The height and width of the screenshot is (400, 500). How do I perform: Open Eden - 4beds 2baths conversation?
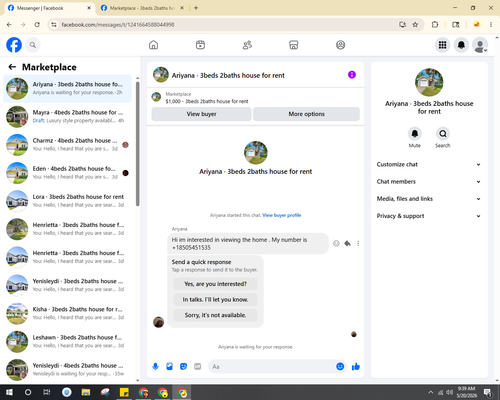click(68, 173)
